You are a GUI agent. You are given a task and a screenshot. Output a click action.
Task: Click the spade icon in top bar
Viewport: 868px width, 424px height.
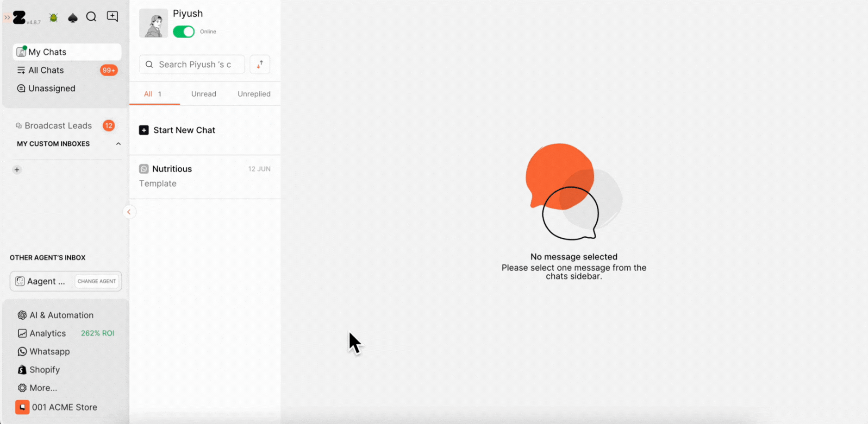(x=73, y=18)
